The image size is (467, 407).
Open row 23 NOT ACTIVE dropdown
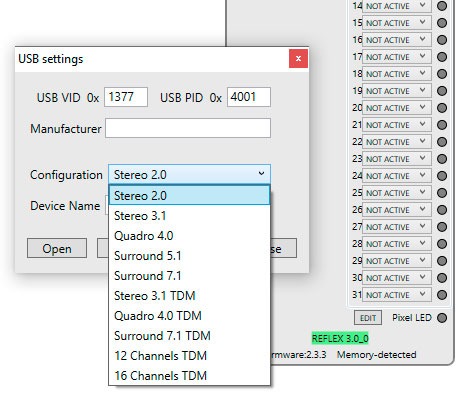pyautogui.click(x=397, y=159)
